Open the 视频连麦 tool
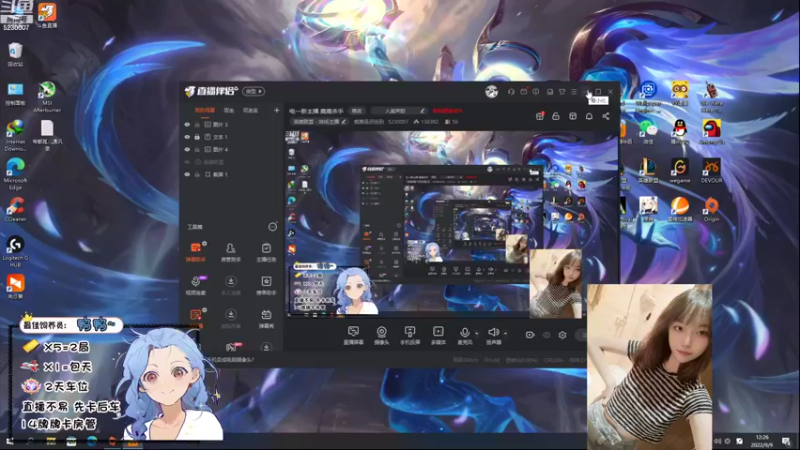 tap(195, 285)
